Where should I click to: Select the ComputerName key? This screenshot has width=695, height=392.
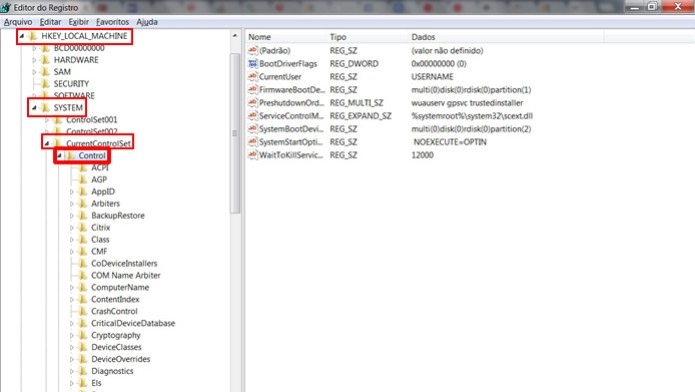tap(120, 287)
